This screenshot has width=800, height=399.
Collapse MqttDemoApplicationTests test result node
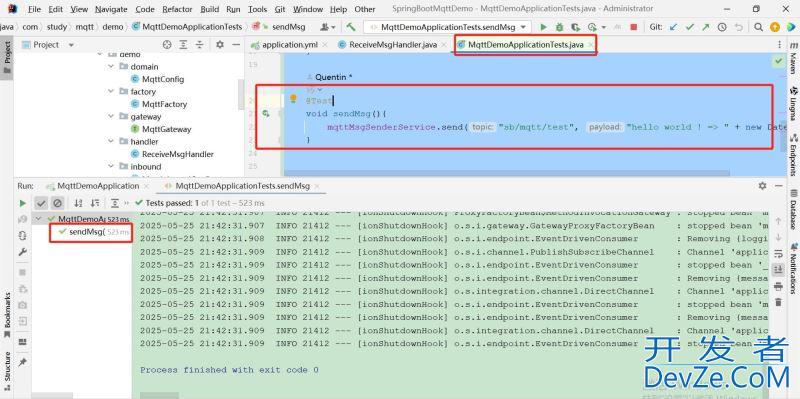(x=39, y=219)
